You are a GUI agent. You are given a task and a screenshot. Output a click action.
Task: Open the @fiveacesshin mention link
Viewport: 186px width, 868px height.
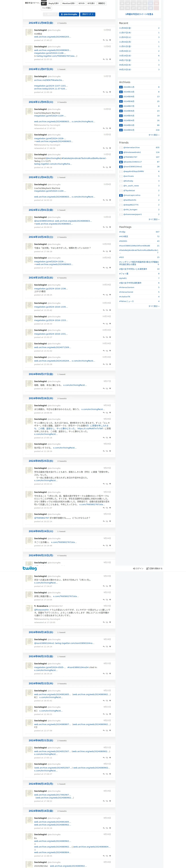click(x=42, y=610)
